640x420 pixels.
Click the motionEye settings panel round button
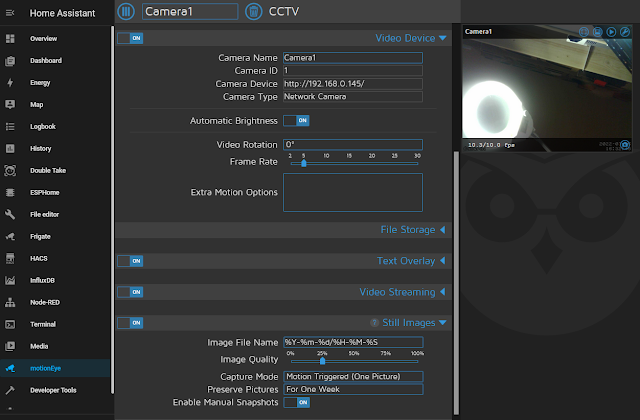126,11
